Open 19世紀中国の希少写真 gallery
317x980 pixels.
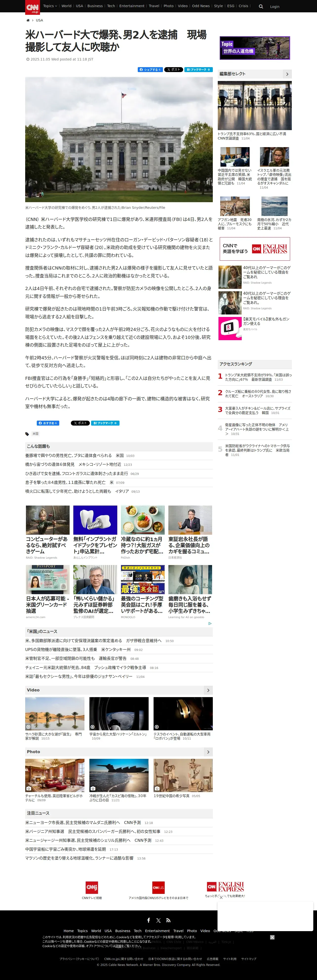click(x=183, y=775)
